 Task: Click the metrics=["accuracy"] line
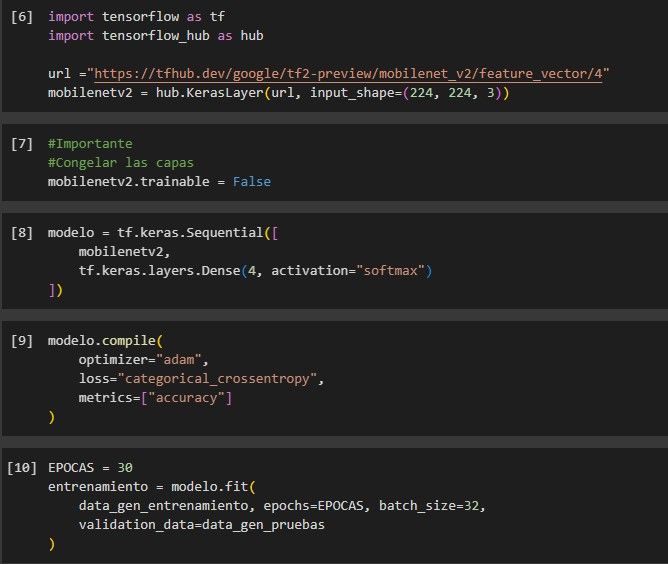tap(155, 398)
